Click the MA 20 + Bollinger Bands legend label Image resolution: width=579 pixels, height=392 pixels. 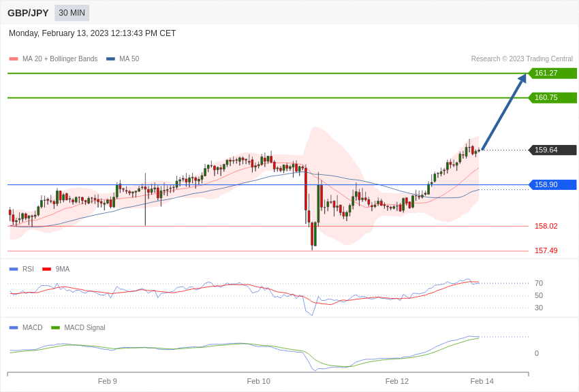pyautogui.click(x=60, y=59)
